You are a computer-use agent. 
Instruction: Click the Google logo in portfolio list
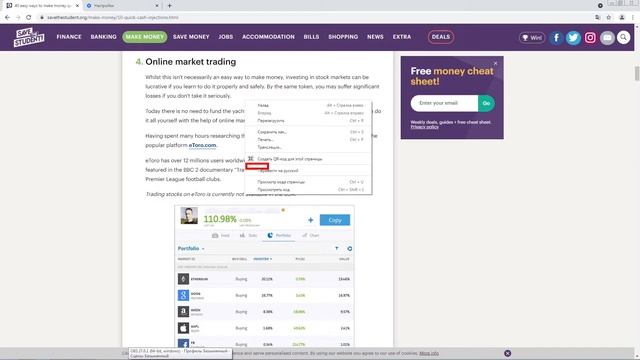pos(183,295)
